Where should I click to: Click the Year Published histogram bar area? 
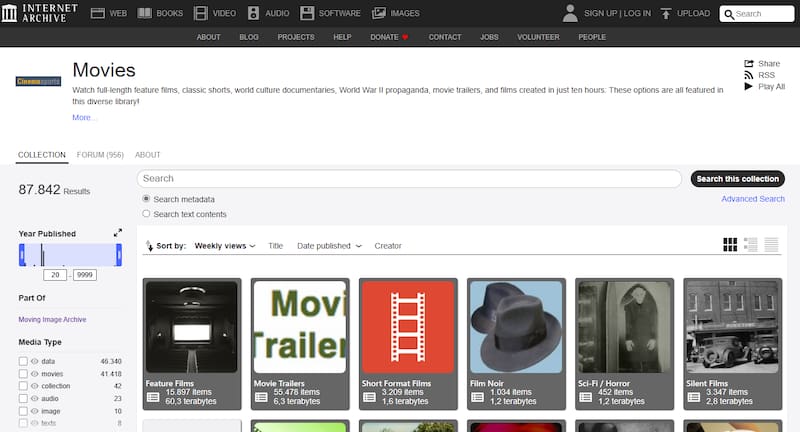pos(70,255)
